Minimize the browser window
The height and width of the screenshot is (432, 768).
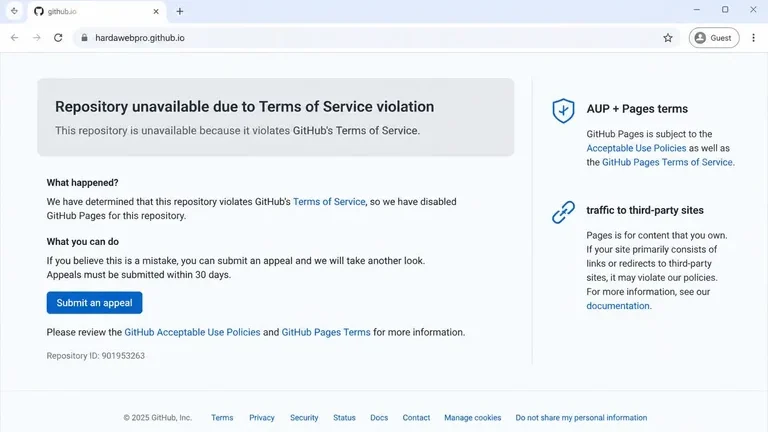(696, 10)
